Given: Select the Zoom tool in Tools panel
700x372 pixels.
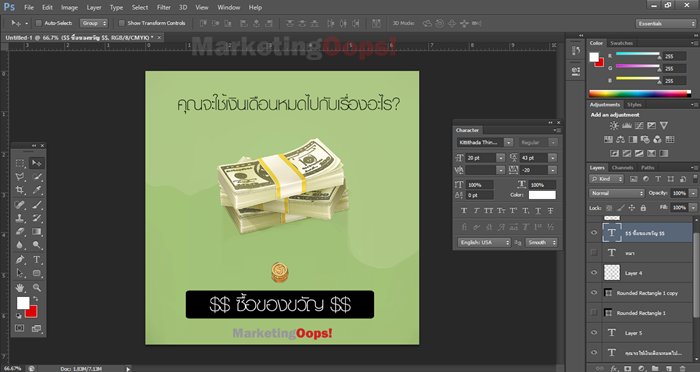Looking at the screenshot, I should pos(37,287).
